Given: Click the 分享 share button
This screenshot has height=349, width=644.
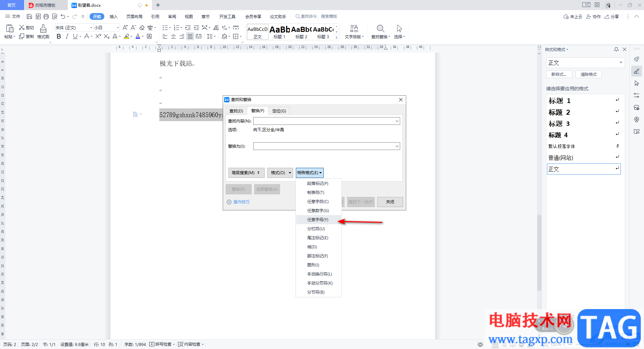Looking at the screenshot, I should coord(611,16).
